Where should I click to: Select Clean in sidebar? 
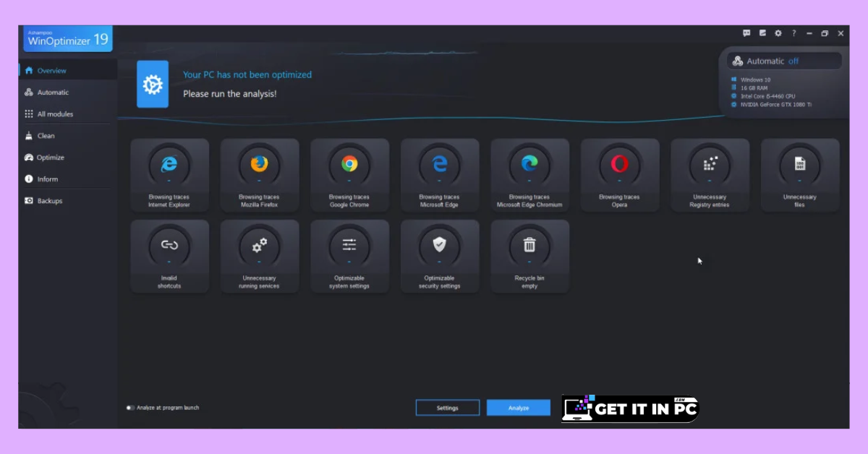[68, 136]
